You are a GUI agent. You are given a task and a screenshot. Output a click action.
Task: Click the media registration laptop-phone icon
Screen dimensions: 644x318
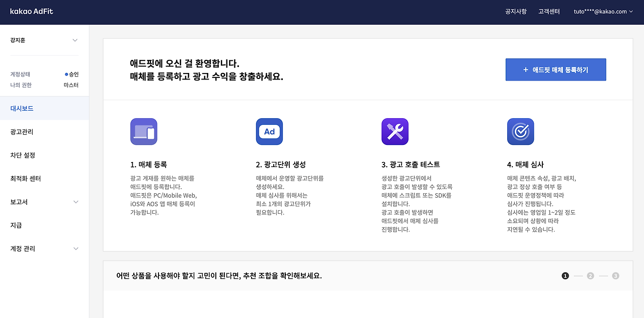click(x=143, y=132)
